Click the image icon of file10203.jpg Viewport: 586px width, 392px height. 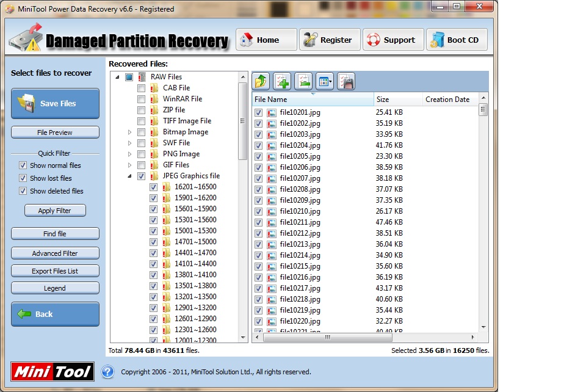tap(272, 134)
